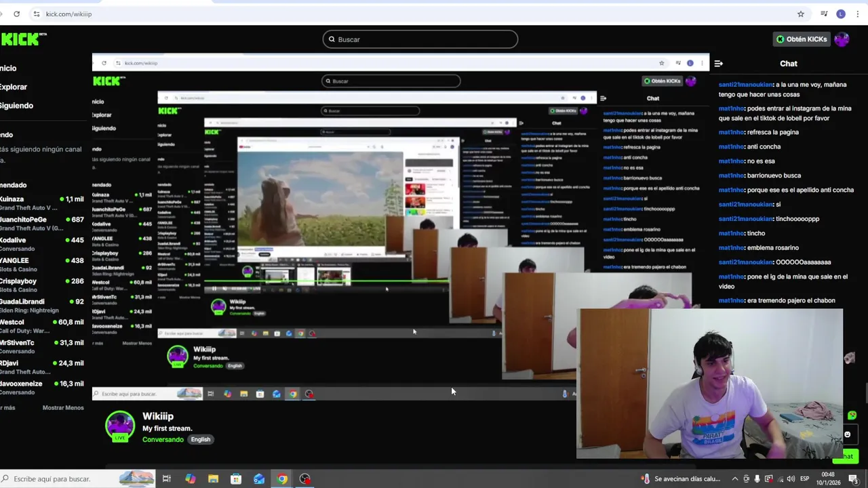
Task: Open the RDjavi recommended channel
Action: pyautogui.click(x=42, y=367)
